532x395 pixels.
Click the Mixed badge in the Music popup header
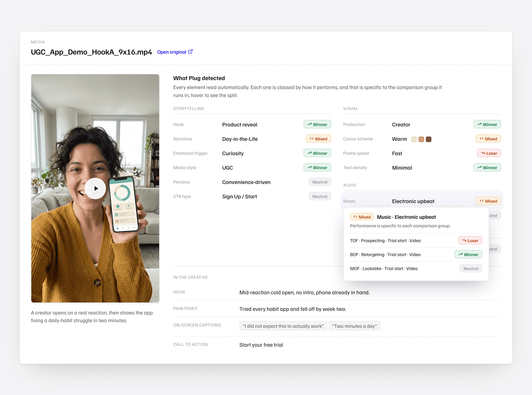coord(362,217)
